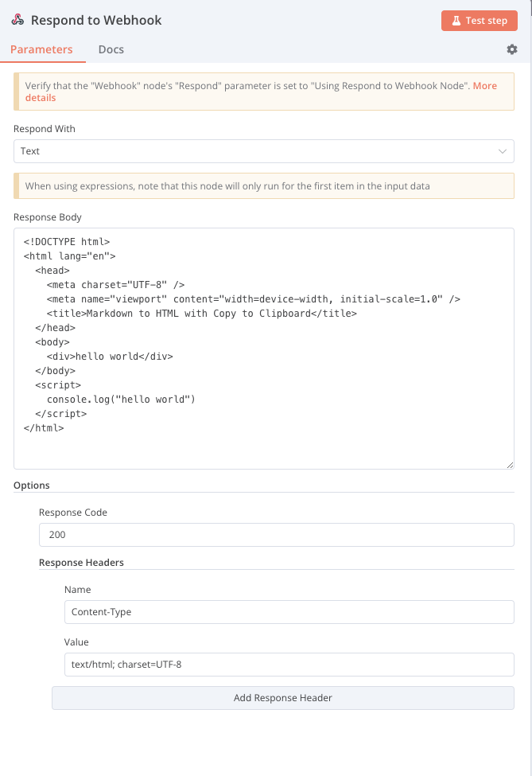Click the '<!DOCTYPE html>' line
The height and width of the screenshot is (776, 532).
(67, 241)
